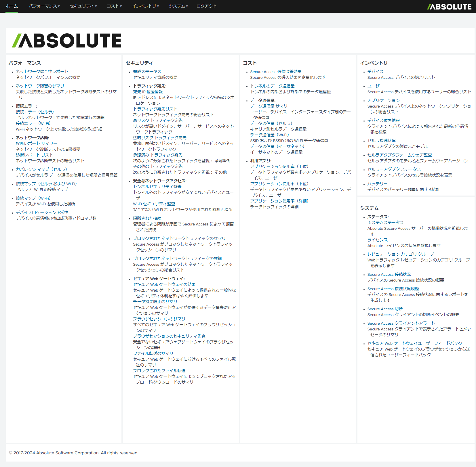The width and height of the screenshot is (476, 467).
Task: Open トンネルセキュリティ監査 link
Action: (157, 187)
